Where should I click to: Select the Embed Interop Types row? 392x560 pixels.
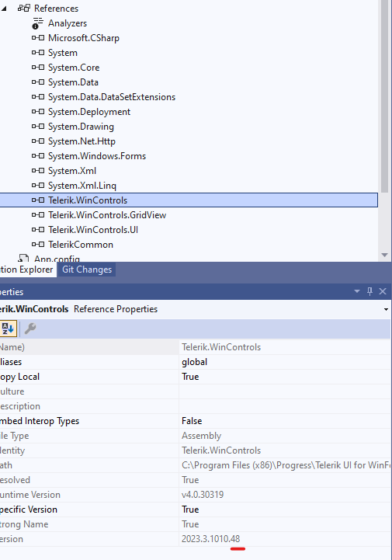(x=195, y=421)
